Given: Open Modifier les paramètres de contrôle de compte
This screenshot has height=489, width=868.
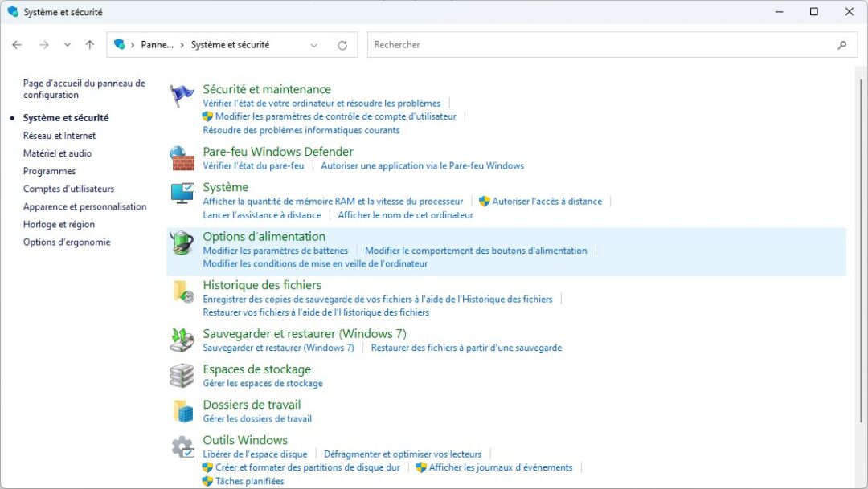Looking at the screenshot, I should tap(335, 116).
